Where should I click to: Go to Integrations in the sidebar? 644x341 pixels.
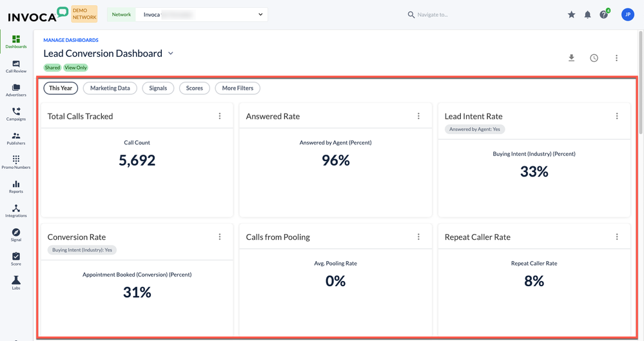coord(16,211)
